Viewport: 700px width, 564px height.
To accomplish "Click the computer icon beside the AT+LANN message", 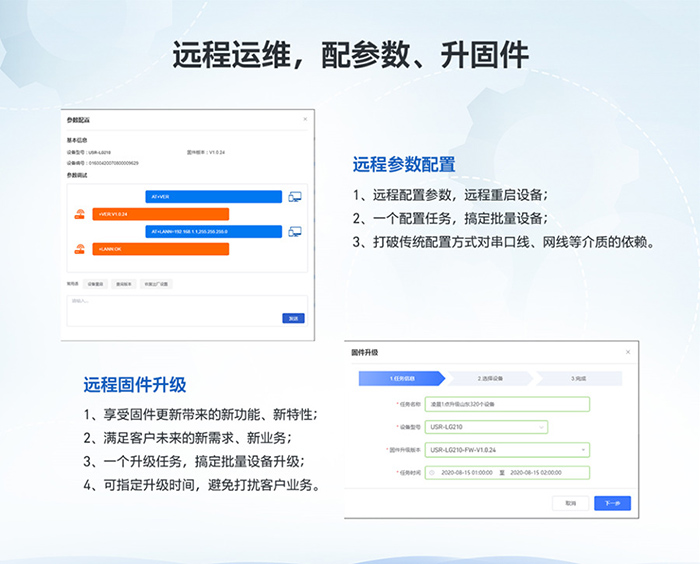I will [295, 232].
